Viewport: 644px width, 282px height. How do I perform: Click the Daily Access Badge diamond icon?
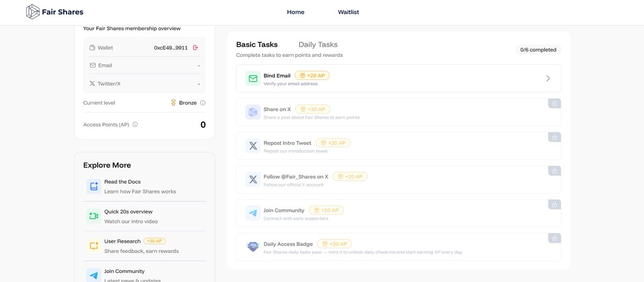(x=253, y=247)
